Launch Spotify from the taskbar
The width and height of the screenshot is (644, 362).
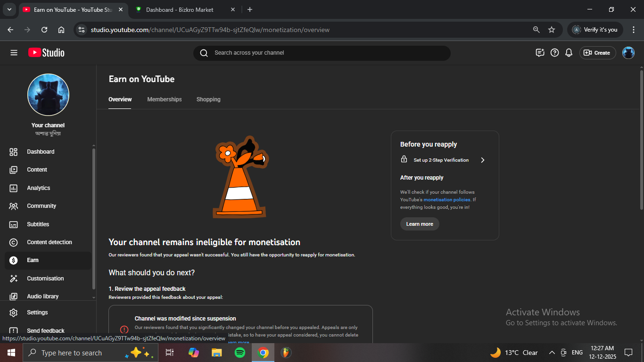click(x=240, y=353)
